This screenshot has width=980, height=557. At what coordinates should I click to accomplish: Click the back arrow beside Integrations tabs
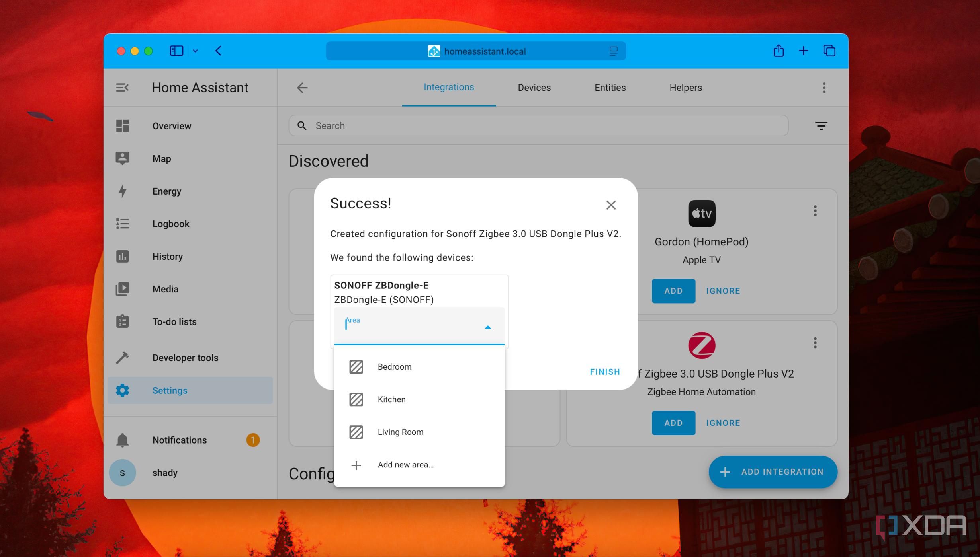302,88
